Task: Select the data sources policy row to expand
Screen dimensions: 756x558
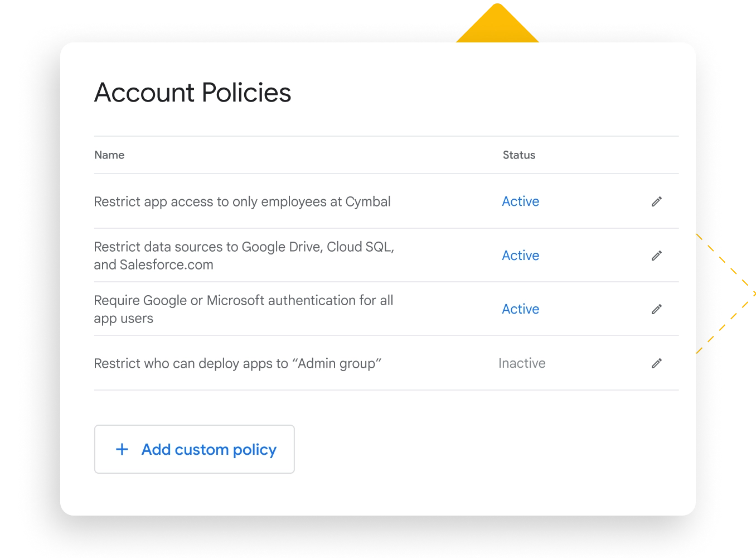Action: [x=244, y=255]
